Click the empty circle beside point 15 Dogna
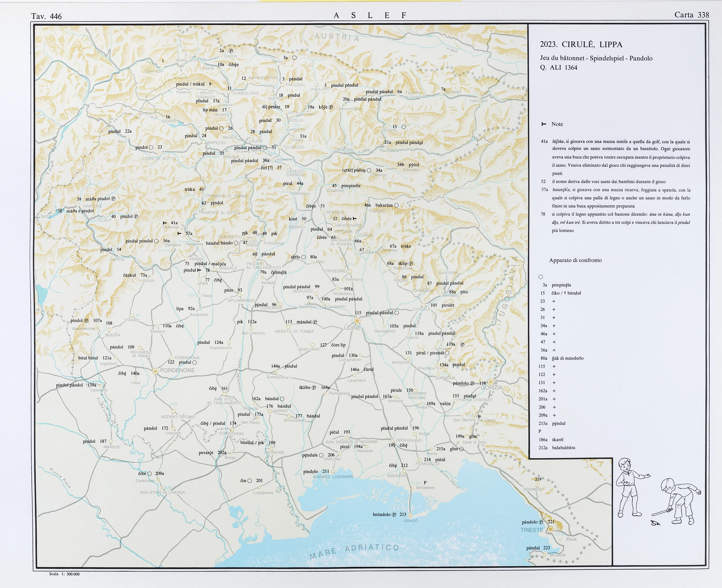 (404, 127)
